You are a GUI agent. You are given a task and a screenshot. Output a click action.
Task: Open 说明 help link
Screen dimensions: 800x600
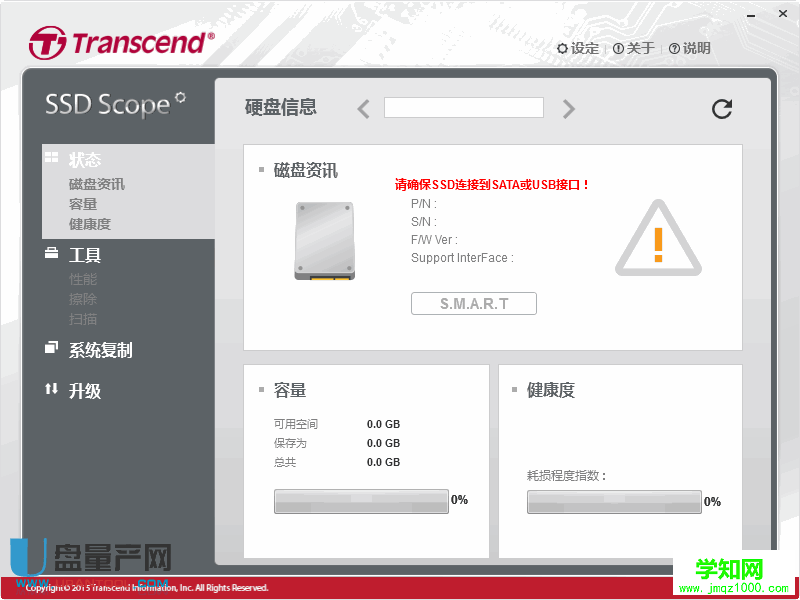pyautogui.click(x=690, y=48)
